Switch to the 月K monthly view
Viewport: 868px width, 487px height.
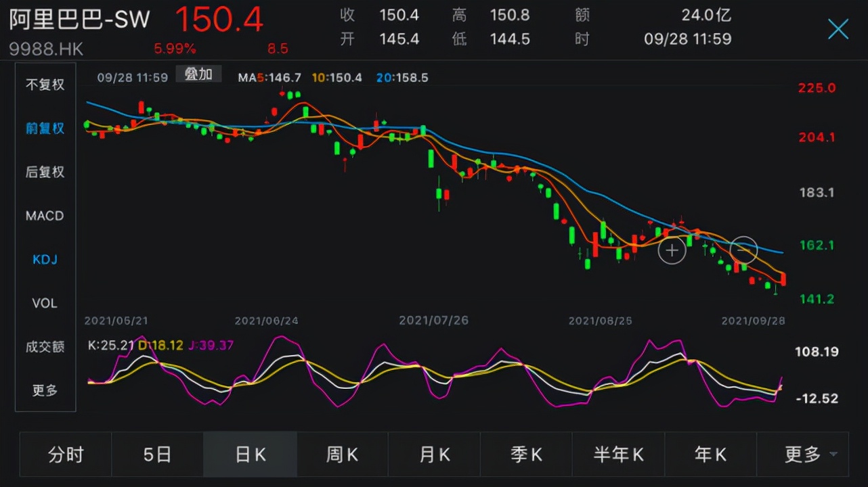(434, 455)
